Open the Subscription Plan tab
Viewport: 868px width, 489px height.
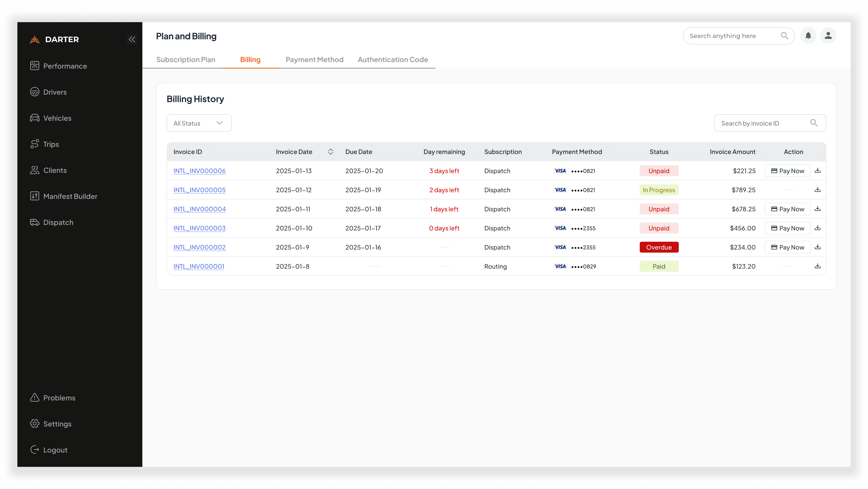[186, 60]
